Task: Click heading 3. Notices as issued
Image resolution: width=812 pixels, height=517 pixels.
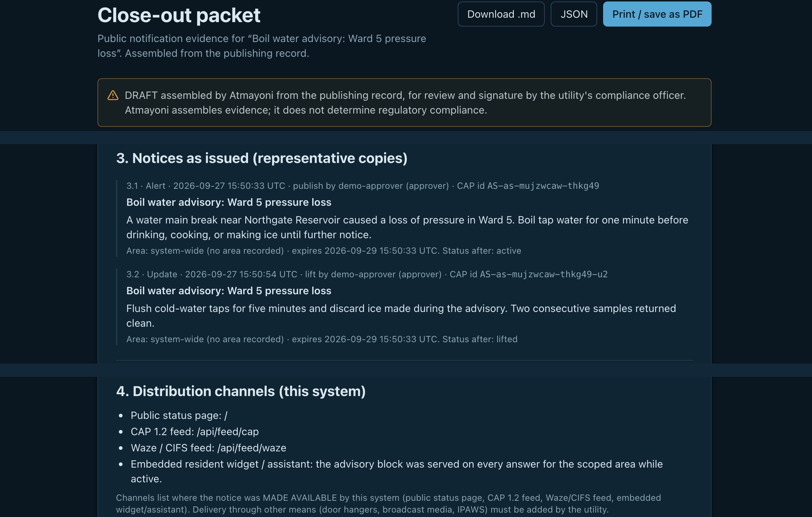Action: [262, 158]
